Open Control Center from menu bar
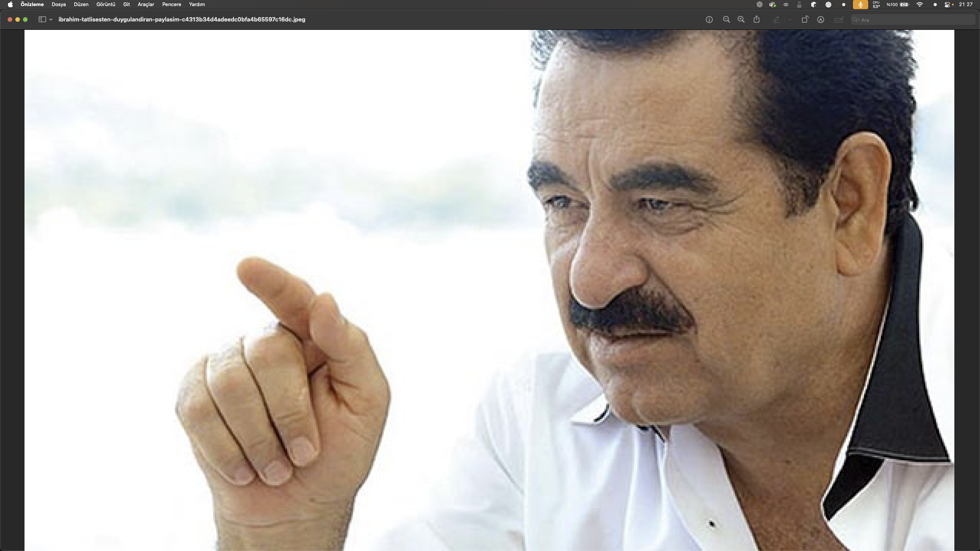The width and height of the screenshot is (980, 551). click(x=947, y=5)
